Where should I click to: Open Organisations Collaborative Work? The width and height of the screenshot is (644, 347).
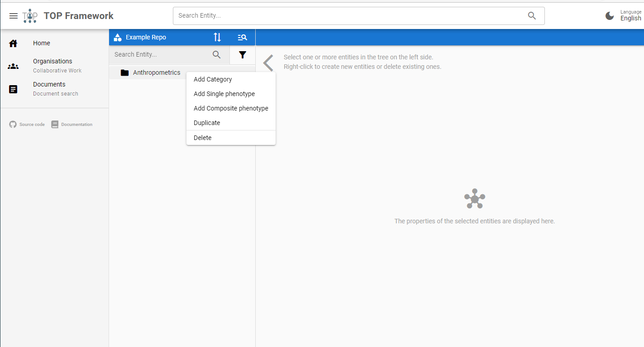pos(54,66)
